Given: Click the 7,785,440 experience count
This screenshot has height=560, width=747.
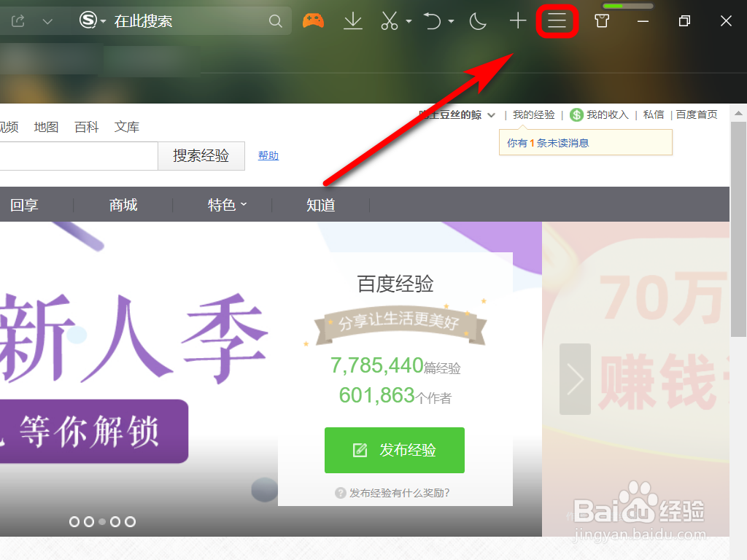Looking at the screenshot, I should (377, 366).
